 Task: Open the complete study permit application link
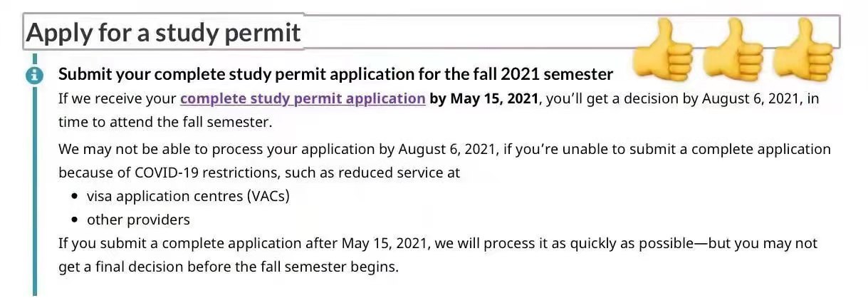tap(303, 98)
